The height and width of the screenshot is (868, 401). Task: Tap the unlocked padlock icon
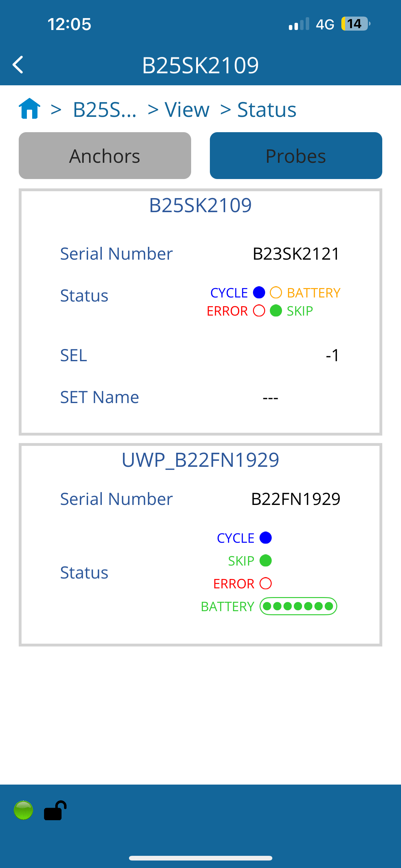click(55, 810)
